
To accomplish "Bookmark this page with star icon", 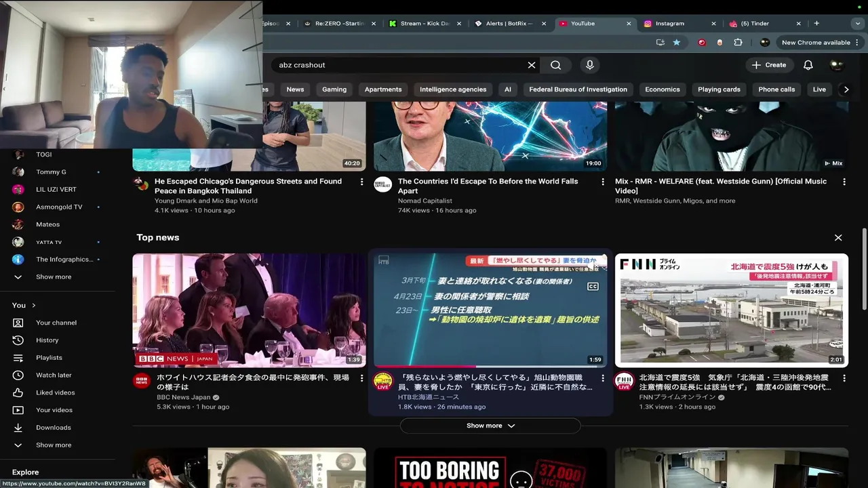I will 677,42.
